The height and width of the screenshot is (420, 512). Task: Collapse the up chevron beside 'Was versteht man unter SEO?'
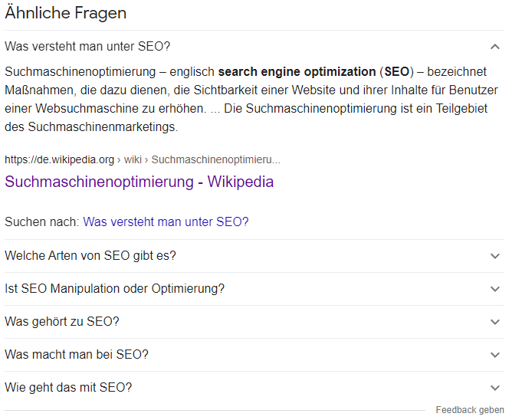click(x=494, y=47)
